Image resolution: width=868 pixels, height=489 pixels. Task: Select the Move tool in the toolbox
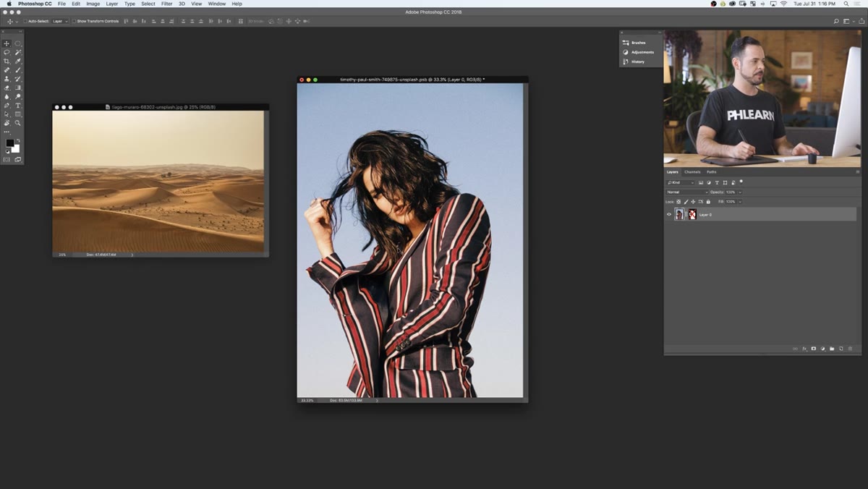7,43
